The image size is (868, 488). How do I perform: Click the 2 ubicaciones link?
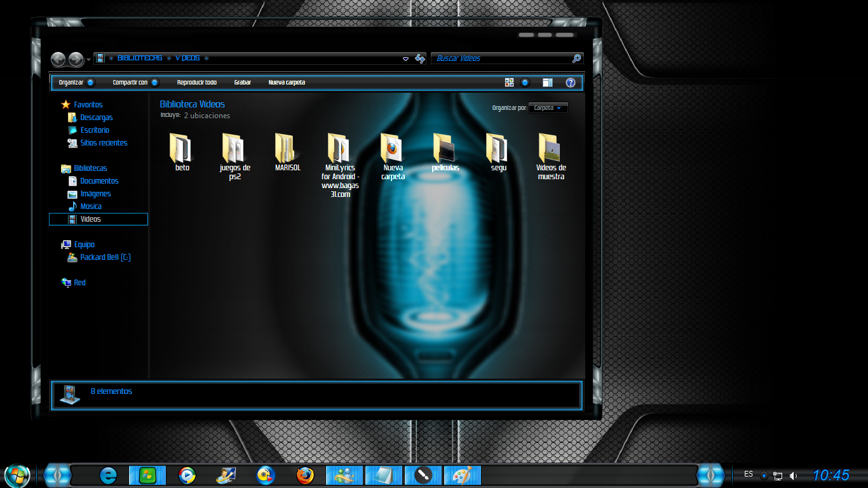[207, 116]
